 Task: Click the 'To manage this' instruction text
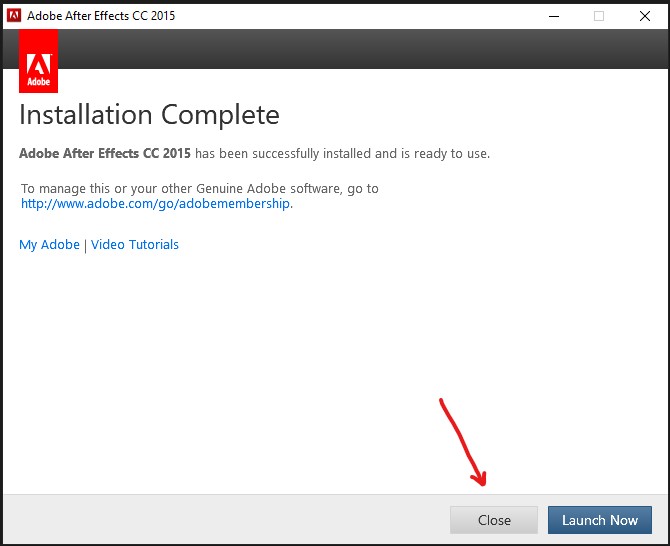click(x=200, y=188)
